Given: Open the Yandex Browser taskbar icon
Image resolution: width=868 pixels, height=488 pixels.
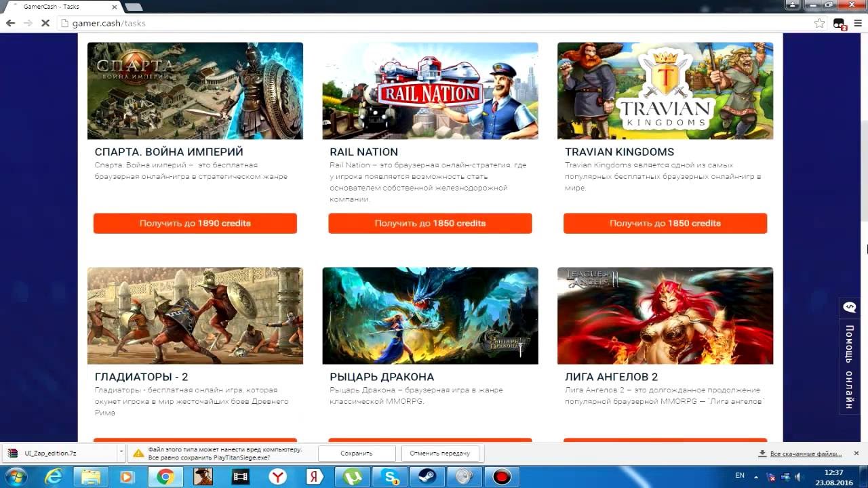Looking at the screenshot, I should (x=277, y=477).
